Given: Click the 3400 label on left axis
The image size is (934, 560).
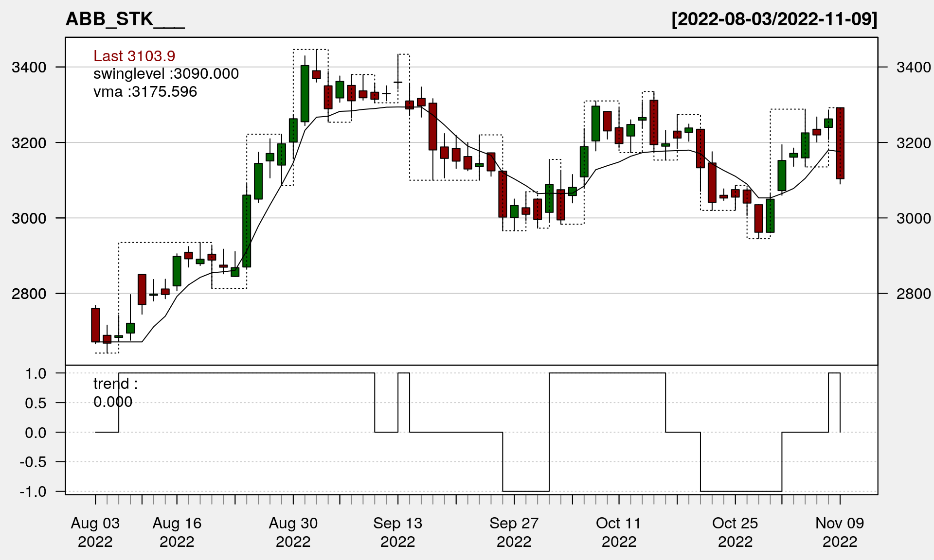Looking at the screenshot, I should click(x=29, y=67).
